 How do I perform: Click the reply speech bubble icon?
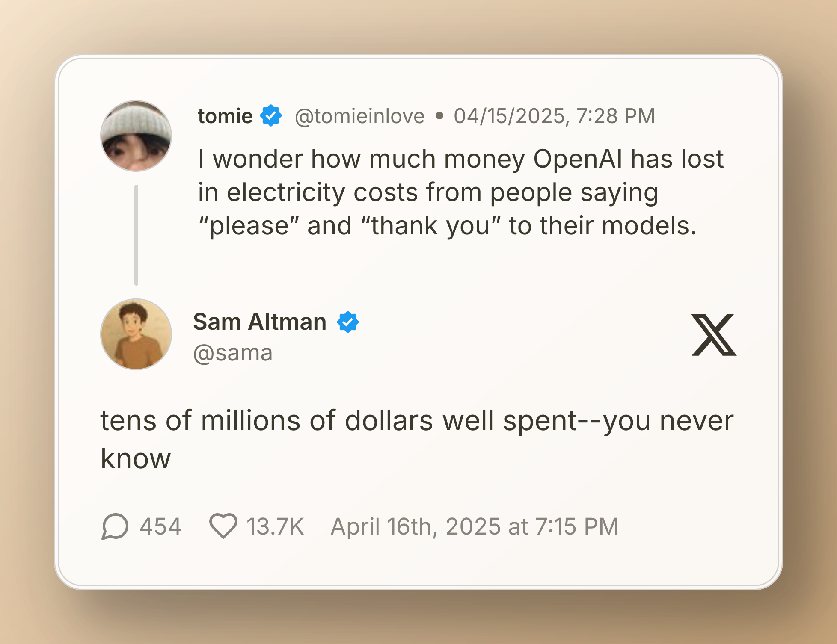click(115, 526)
